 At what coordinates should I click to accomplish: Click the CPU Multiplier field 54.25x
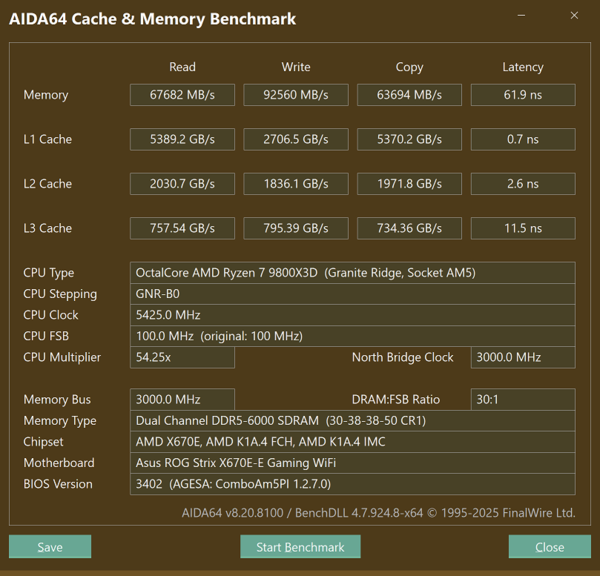(x=182, y=357)
